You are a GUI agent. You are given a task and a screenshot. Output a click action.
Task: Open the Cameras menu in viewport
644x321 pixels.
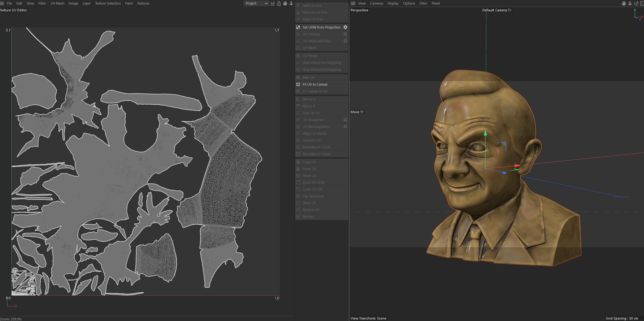376,3
